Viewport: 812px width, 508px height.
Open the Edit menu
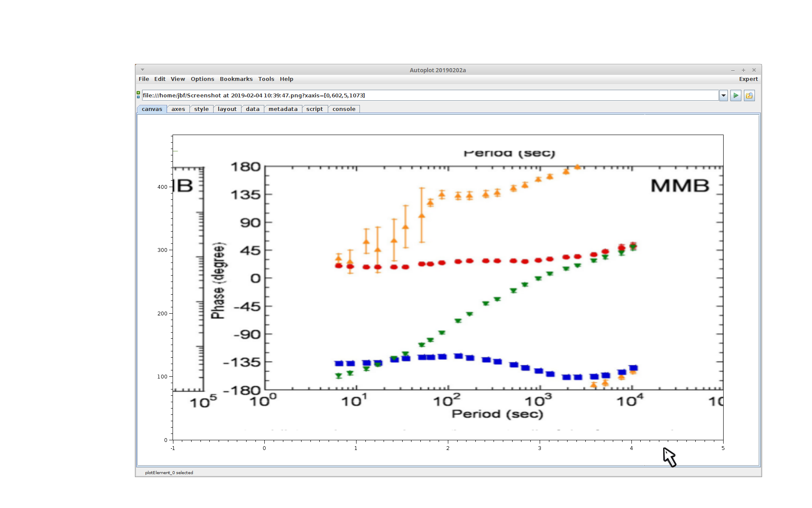point(160,79)
